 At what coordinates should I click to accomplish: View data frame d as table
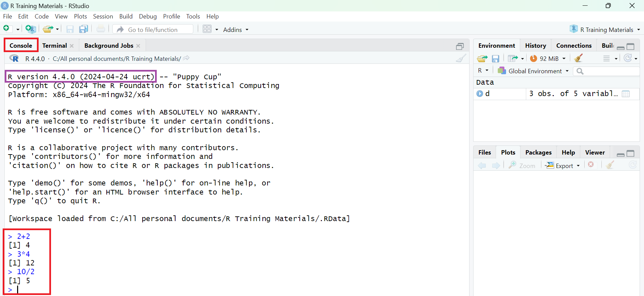[626, 94]
